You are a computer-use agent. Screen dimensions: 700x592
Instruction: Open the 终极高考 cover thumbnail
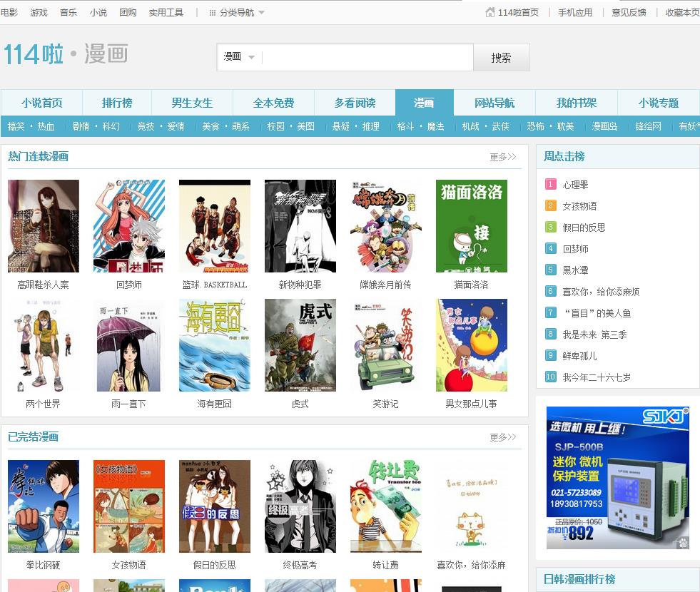(x=300, y=506)
